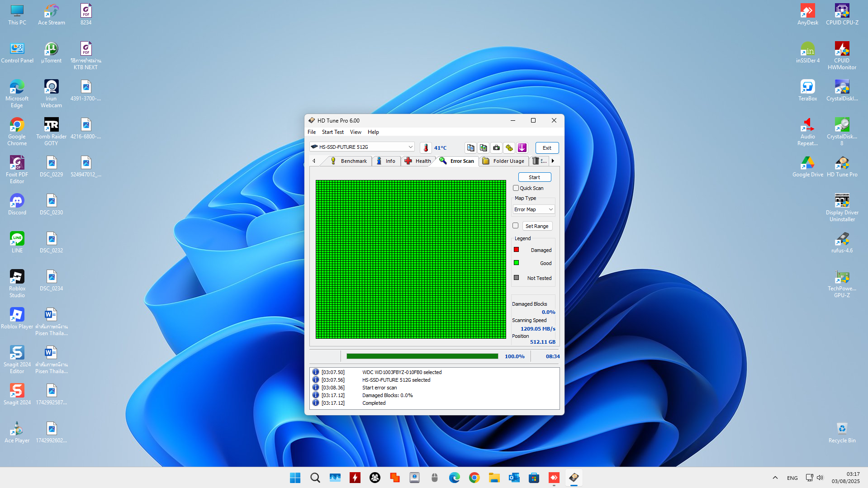
Task: Open Google Chrome desktop shortcut
Action: [17, 132]
